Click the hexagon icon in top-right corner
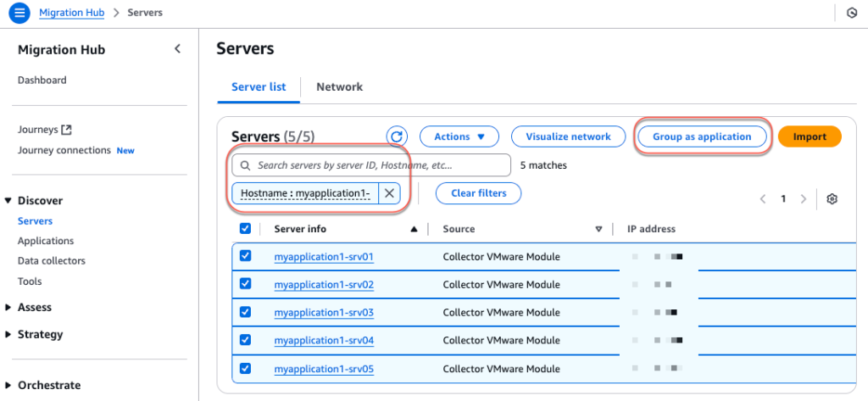The width and height of the screenshot is (868, 401). (852, 13)
